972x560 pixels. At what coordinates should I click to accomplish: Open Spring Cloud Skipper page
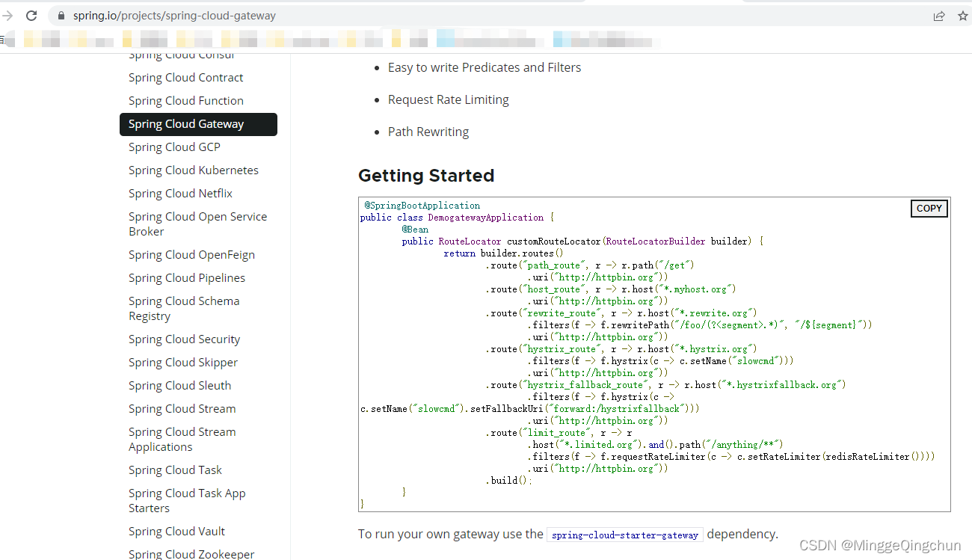click(183, 363)
